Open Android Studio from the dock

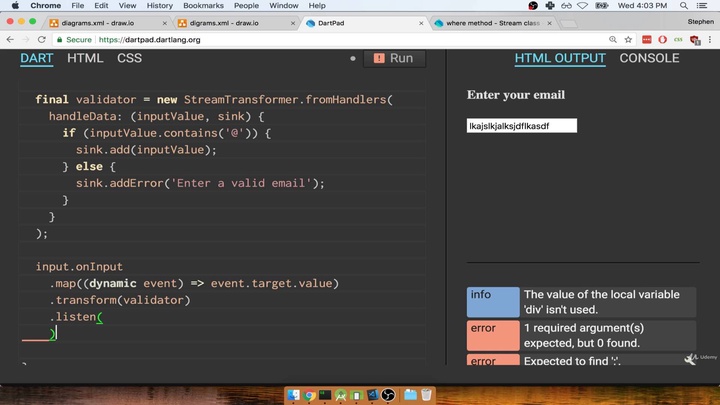(x=341, y=395)
